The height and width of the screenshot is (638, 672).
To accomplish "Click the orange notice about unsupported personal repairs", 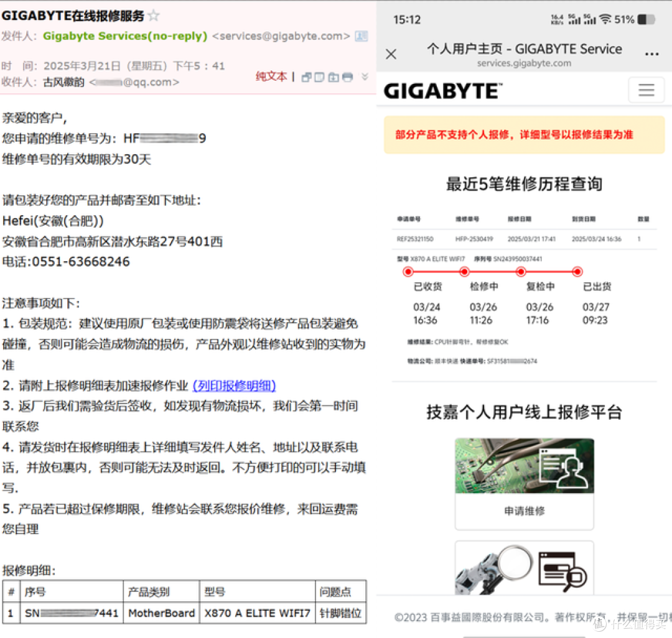I will (524, 135).
